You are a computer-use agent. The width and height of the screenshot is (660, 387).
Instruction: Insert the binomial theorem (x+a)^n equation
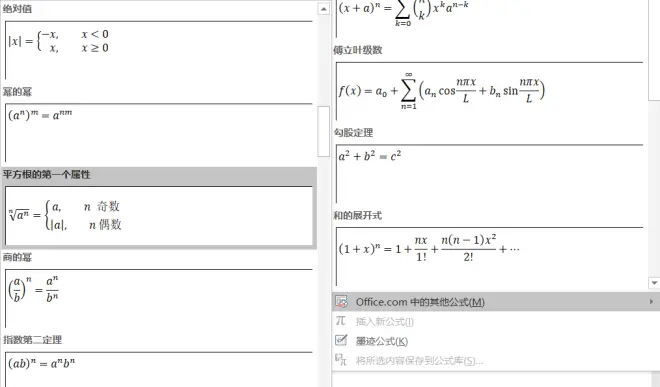[490, 18]
